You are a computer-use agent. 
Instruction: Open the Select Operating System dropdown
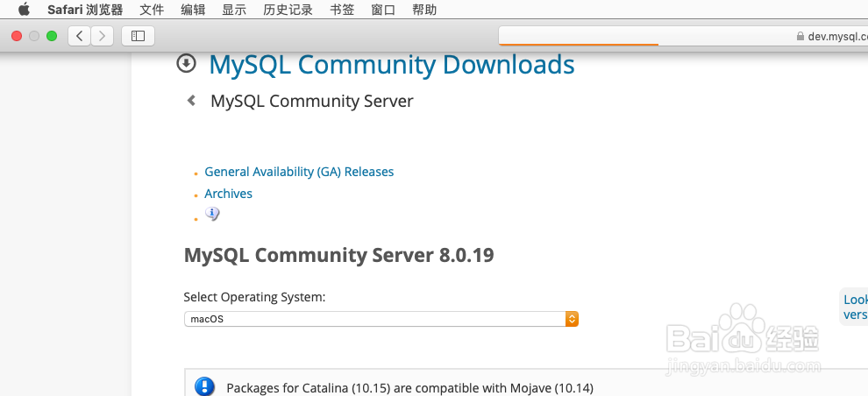tap(381, 319)
